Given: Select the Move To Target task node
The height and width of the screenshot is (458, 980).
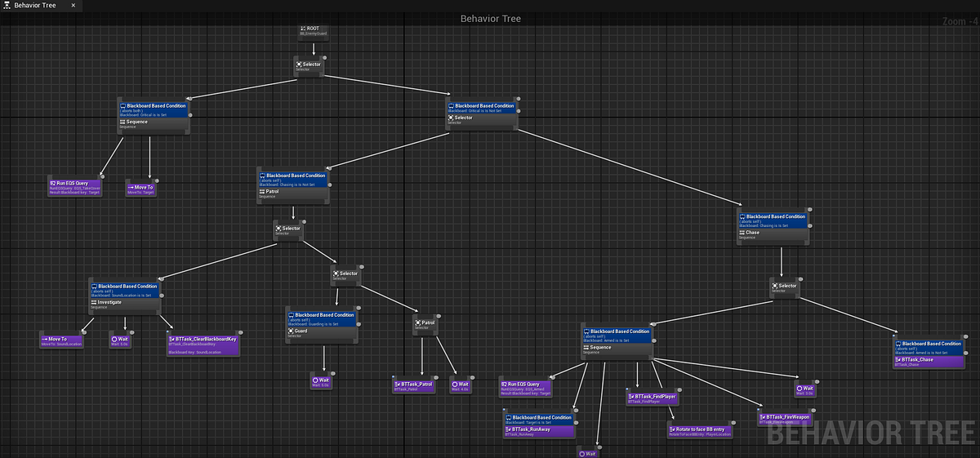Looking at the screenshot, I should coord(140,189).
